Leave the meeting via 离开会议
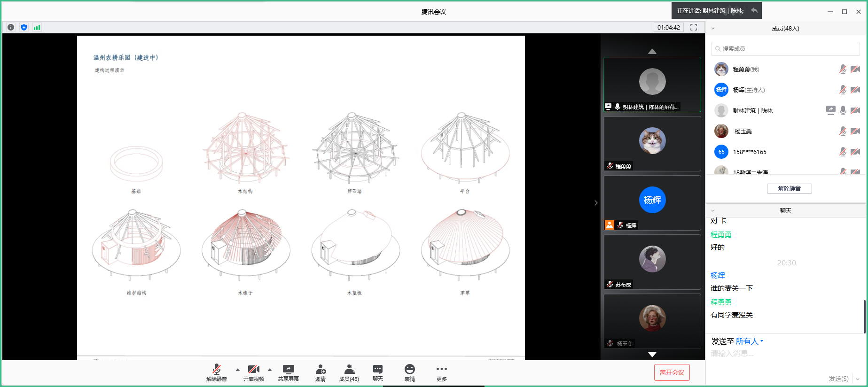Viewport: 868px width, 387px height. point(672,372)
